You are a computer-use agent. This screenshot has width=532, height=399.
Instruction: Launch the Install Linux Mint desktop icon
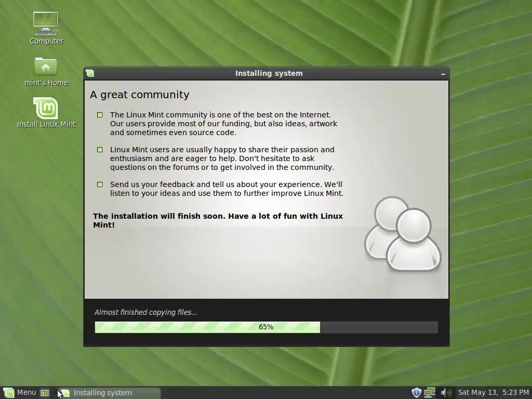[x=46, y=113]
